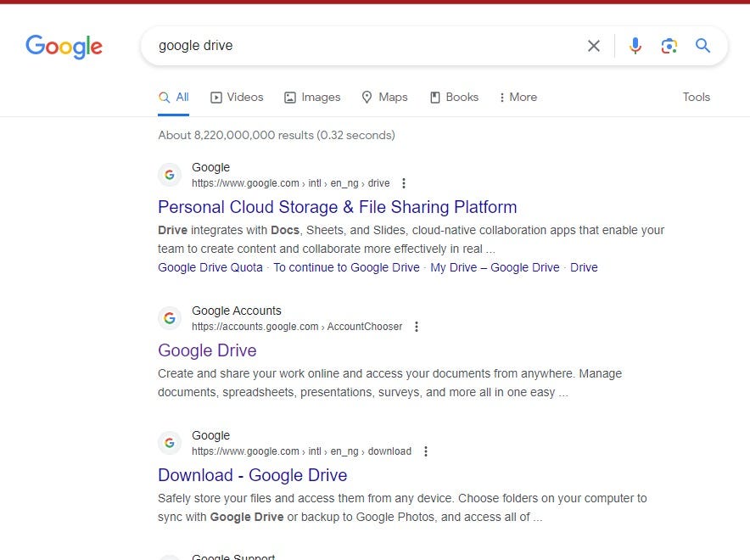Image resolution: width=750 pixels, height=560 pixels.
Task: Click the blue magnifier search icon
Action: pyautogui.click(x=702, y=46)
